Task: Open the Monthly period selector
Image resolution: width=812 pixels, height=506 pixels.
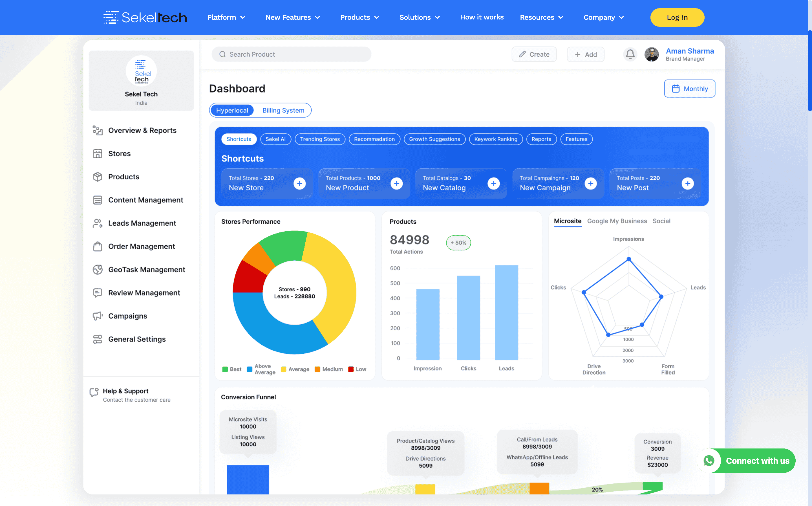Action: [x=689, y=89]
